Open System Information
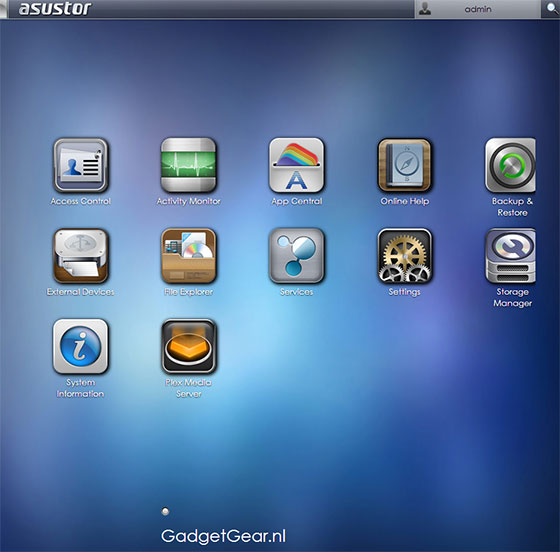The image size is (560, 552). click(81, 346)
